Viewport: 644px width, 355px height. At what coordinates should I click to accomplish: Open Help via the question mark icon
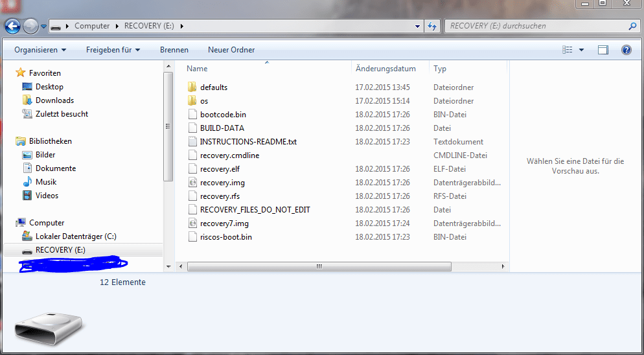[x=626, y=50]
